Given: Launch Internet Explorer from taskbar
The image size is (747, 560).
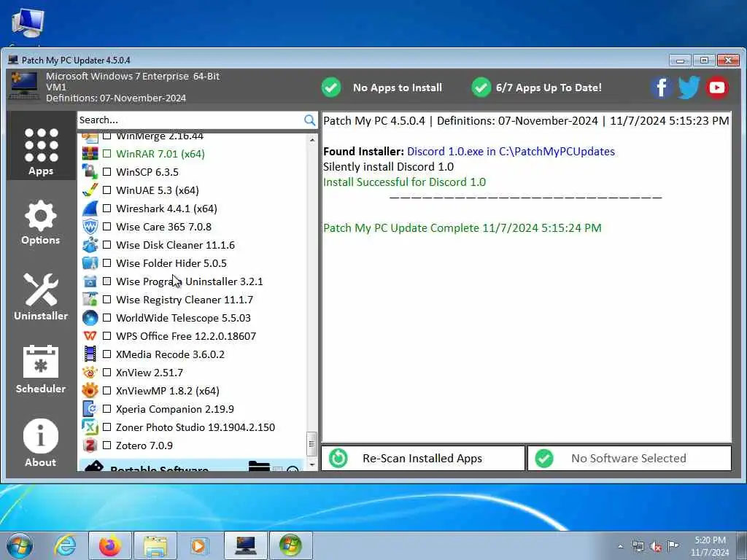Looking at the screenshot, I should point(64,545).
